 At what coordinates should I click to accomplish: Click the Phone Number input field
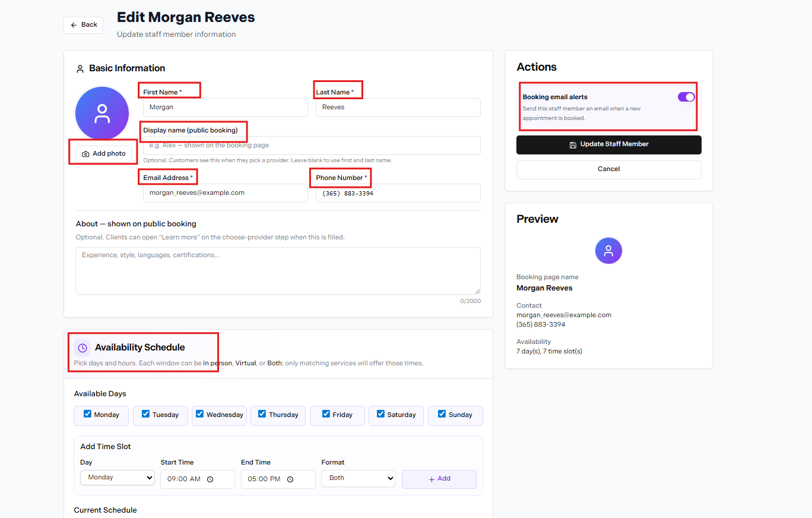[398, 193]
